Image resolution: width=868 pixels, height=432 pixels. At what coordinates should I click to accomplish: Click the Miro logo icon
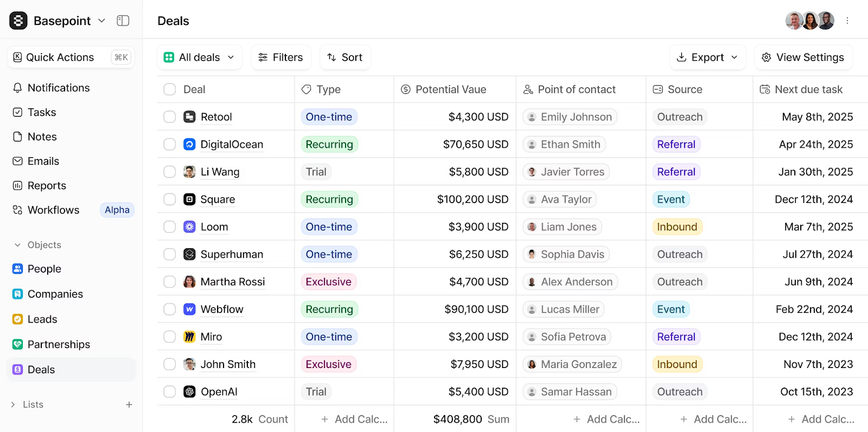point(189,337)
